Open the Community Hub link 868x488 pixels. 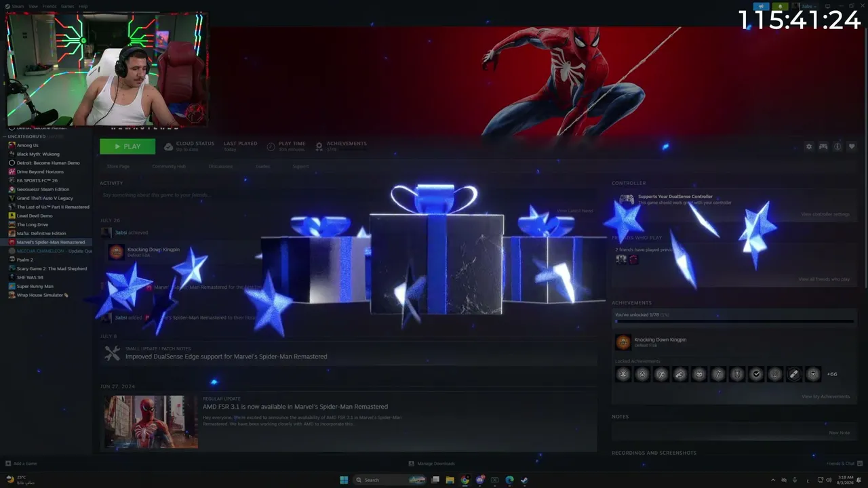tap(169, 167)
